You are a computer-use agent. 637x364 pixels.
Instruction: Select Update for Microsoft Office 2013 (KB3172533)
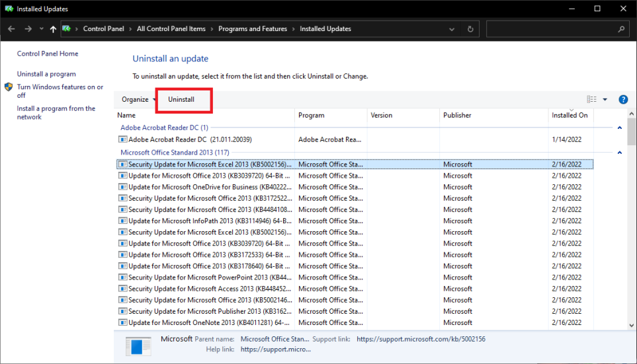coord(355,255)
